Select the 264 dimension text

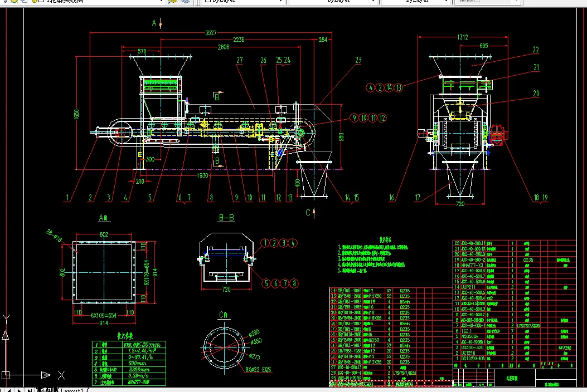tap(323, 40)
